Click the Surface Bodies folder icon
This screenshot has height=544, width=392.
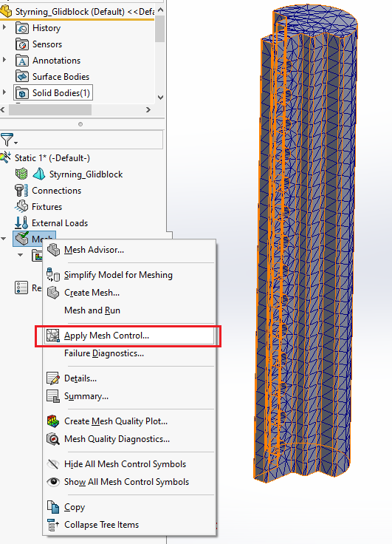(22, 77)
